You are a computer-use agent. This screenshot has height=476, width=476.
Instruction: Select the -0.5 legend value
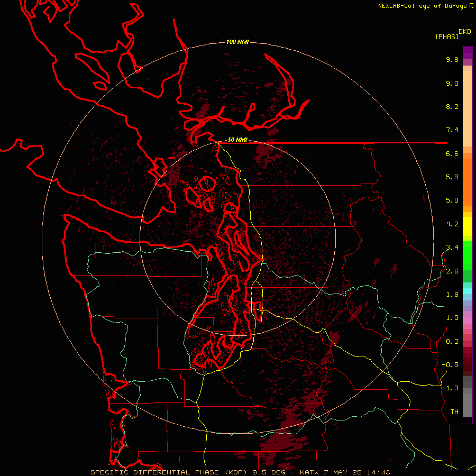pos(450,364)
